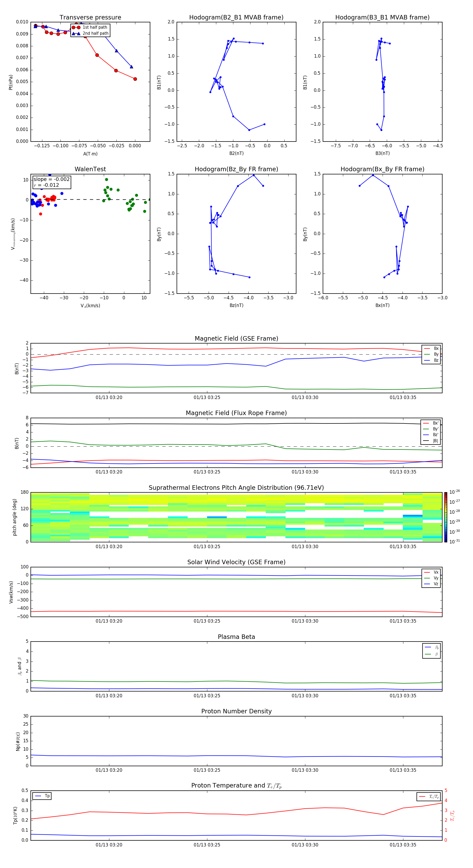Click the '2nd half path' legend entry

click(90, 33)
